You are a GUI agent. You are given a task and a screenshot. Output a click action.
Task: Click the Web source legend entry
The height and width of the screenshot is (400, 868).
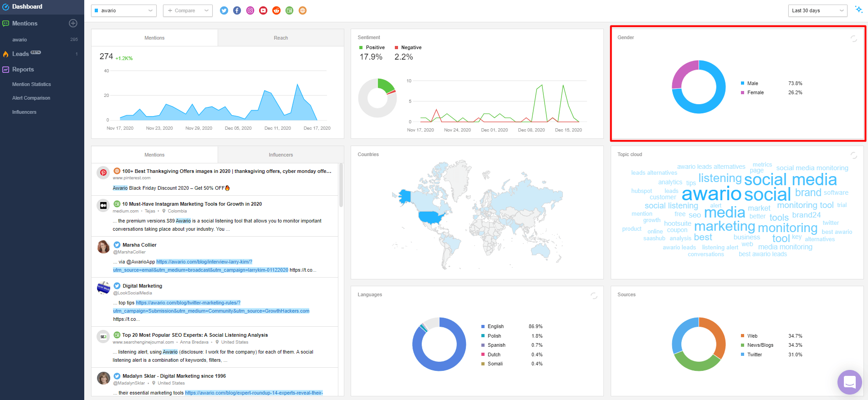752,336
